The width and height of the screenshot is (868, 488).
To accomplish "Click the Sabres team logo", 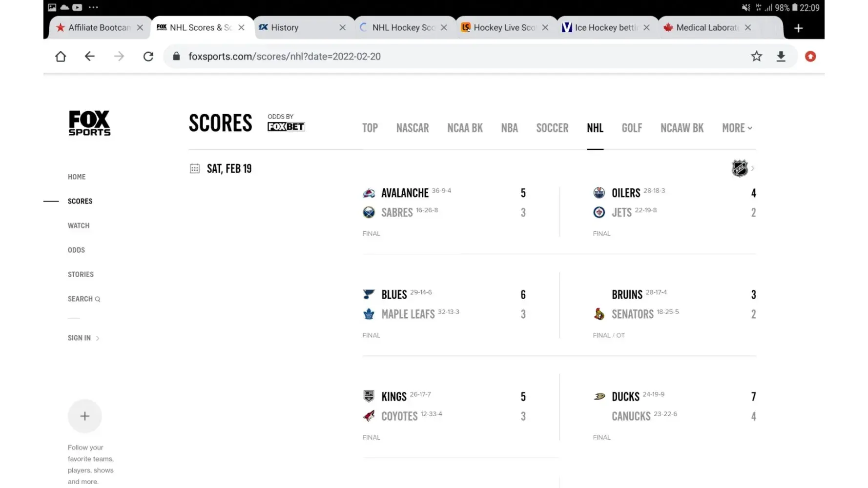I will [369, 212].
